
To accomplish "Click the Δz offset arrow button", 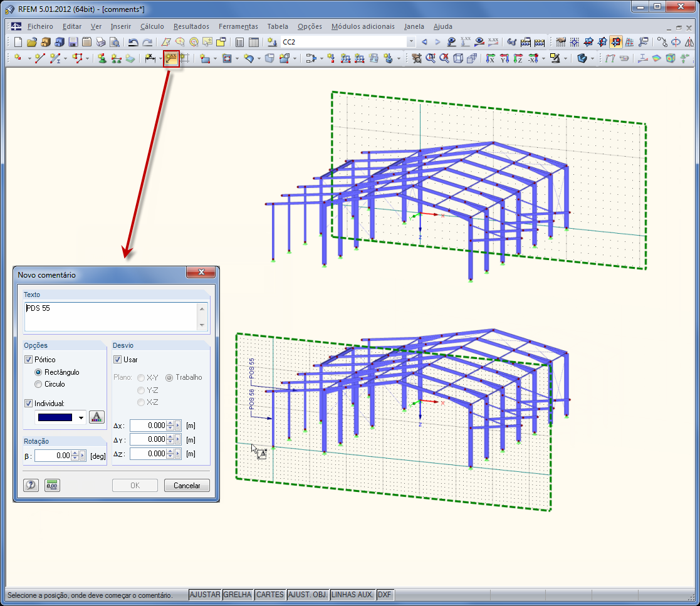I will (178, 454).
